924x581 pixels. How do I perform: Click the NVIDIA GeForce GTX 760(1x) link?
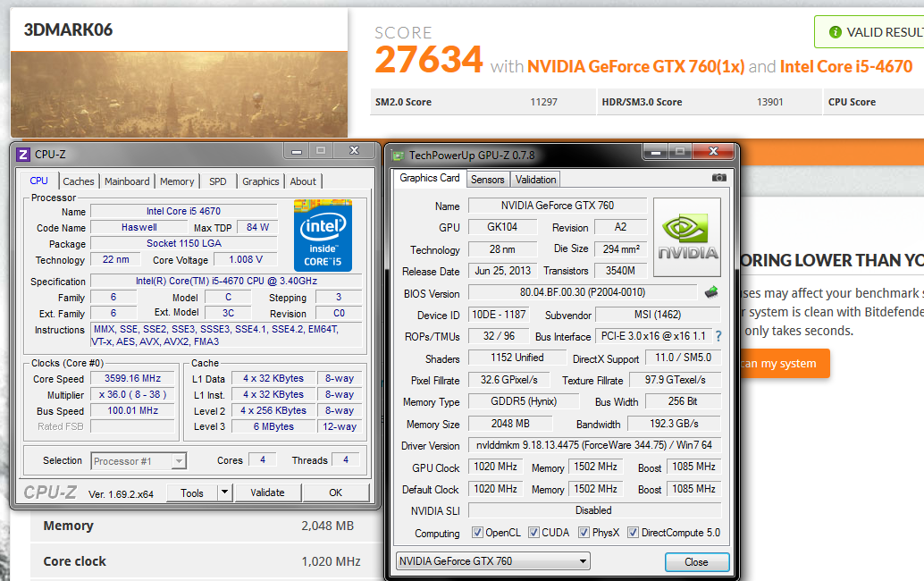pos(636,66)
